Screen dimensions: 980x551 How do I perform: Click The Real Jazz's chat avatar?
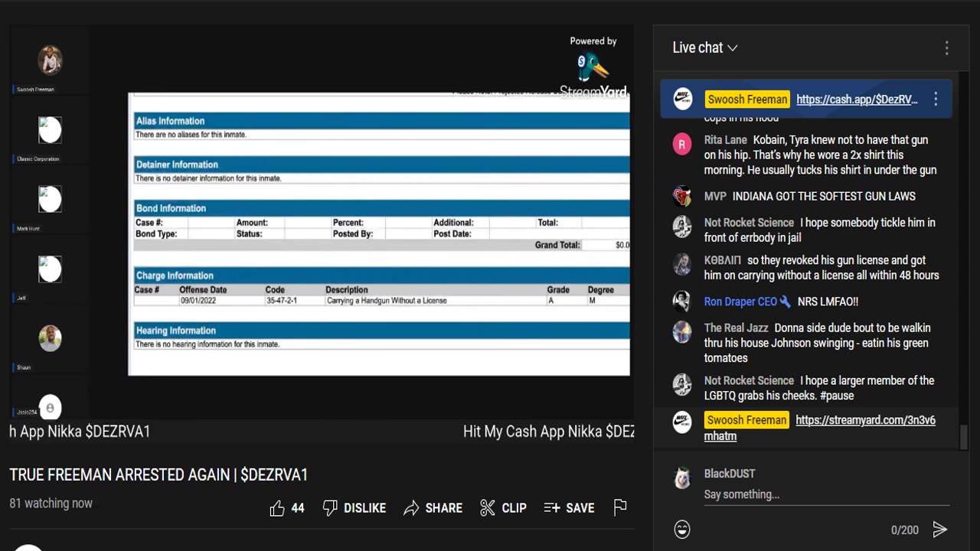pyautogui.click(x=682, y=331)
